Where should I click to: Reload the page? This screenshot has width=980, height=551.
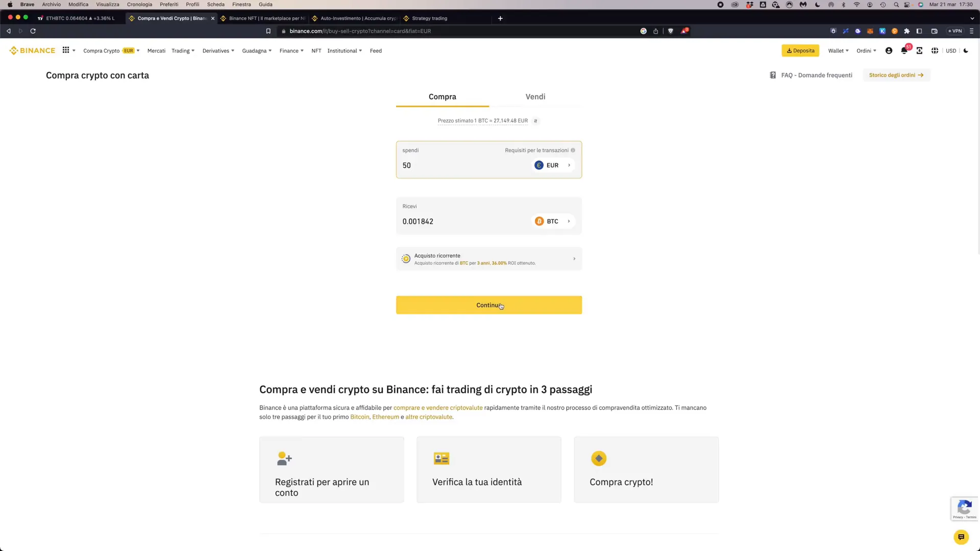point(33,31)
